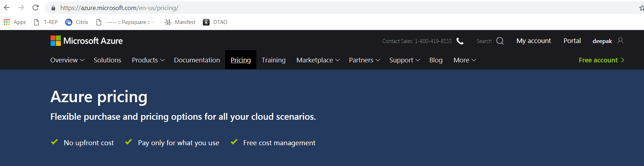Image resolution: width=644 pixels, height=166 pixels.
Task: Expand the Products dropdown menu
Action: coord(148,60)
